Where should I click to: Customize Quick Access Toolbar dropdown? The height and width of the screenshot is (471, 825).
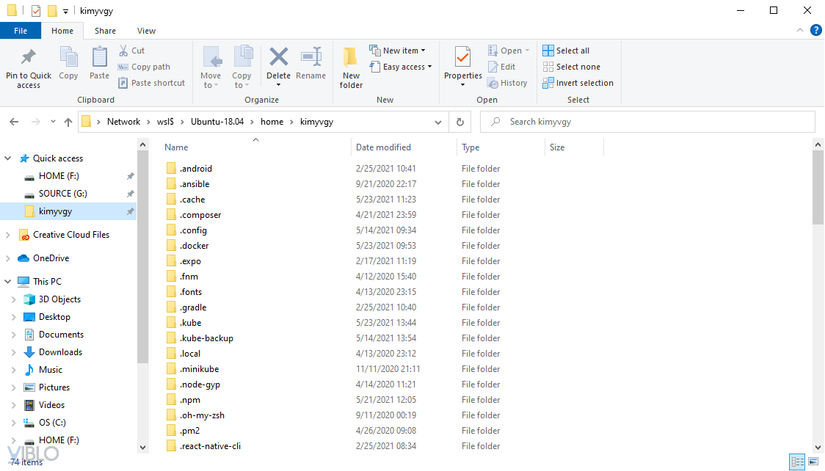point(65,11)
